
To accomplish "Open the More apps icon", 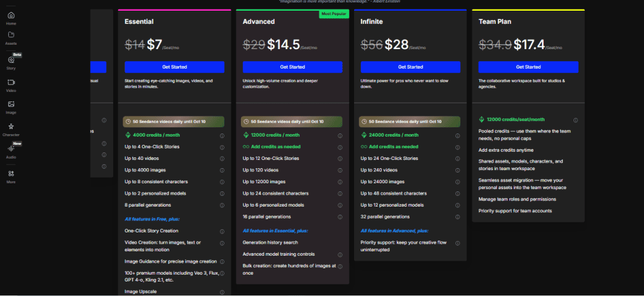I will (x=11, y=174).
